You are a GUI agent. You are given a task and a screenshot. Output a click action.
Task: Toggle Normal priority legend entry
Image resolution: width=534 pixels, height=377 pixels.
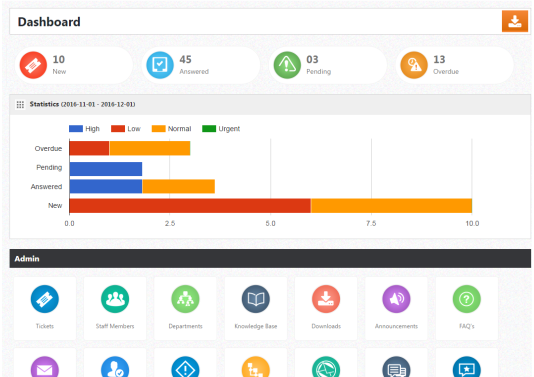(x=171, y=129)
